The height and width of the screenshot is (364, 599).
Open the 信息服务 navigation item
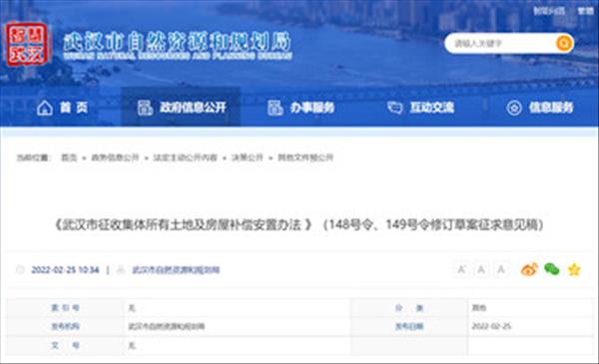coord(540,108)
